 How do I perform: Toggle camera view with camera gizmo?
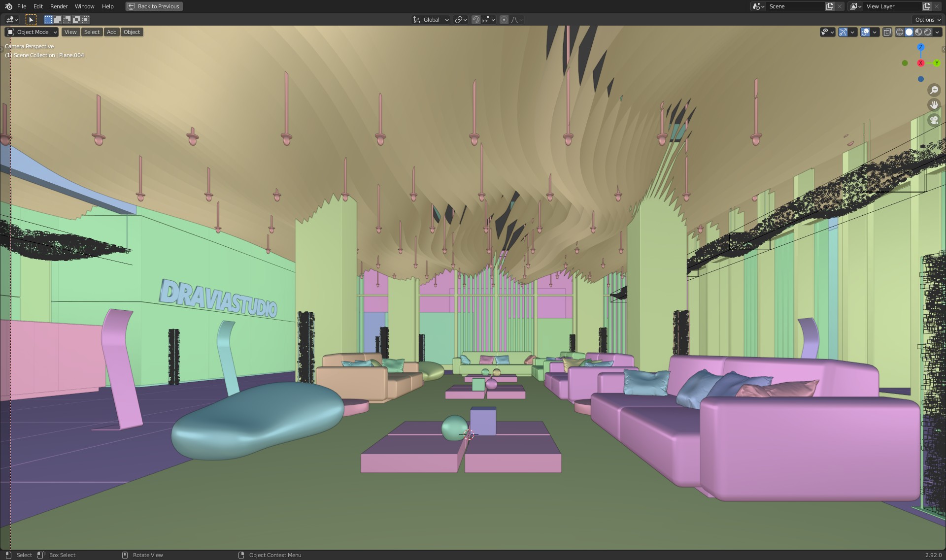(x=934, y=120)
